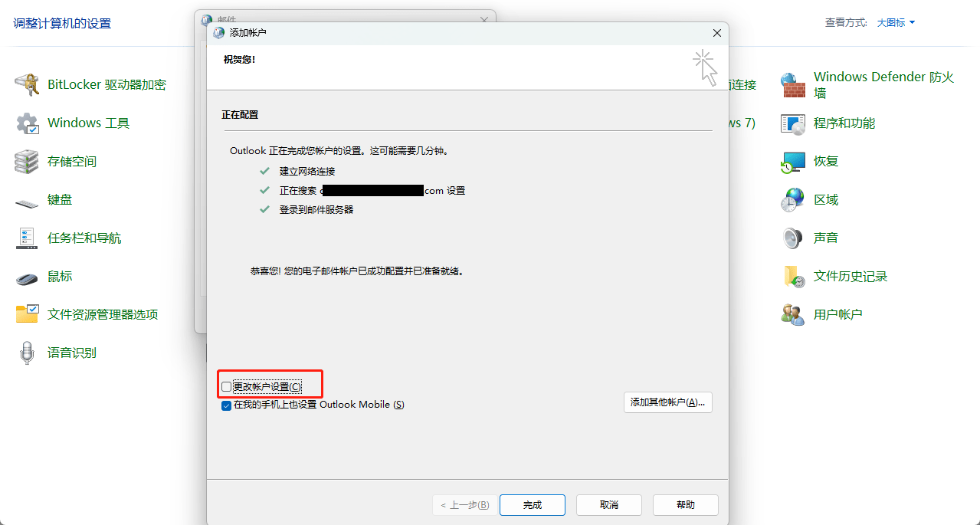
Task: Open the 用户帐户 link
Action: click(x=837, y=314)
